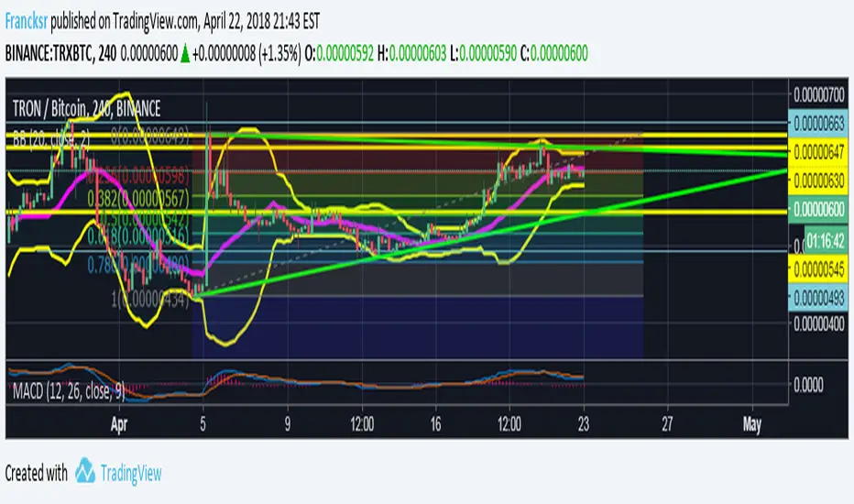Click the Apr date label on time axis

point(119,424)
